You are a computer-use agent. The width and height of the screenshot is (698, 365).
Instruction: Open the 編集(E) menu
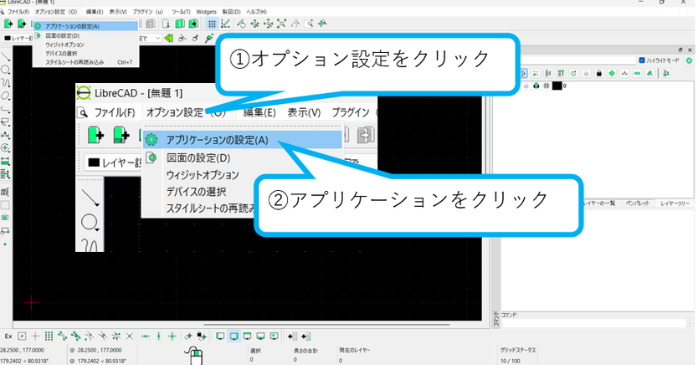coord(94,12)
